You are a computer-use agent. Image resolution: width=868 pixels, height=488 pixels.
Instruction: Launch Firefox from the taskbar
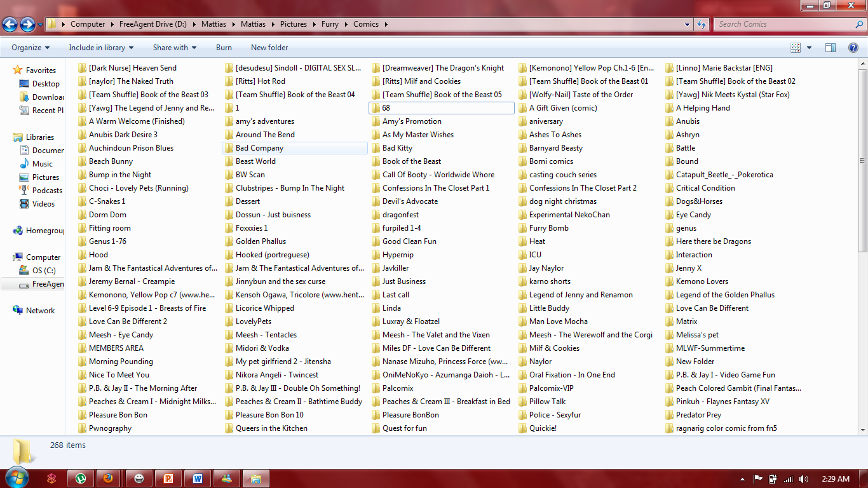click(x=109, y=478)
